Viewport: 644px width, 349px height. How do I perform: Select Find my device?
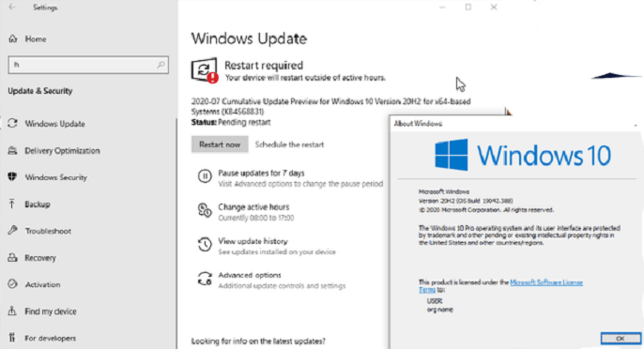point(51,311)
